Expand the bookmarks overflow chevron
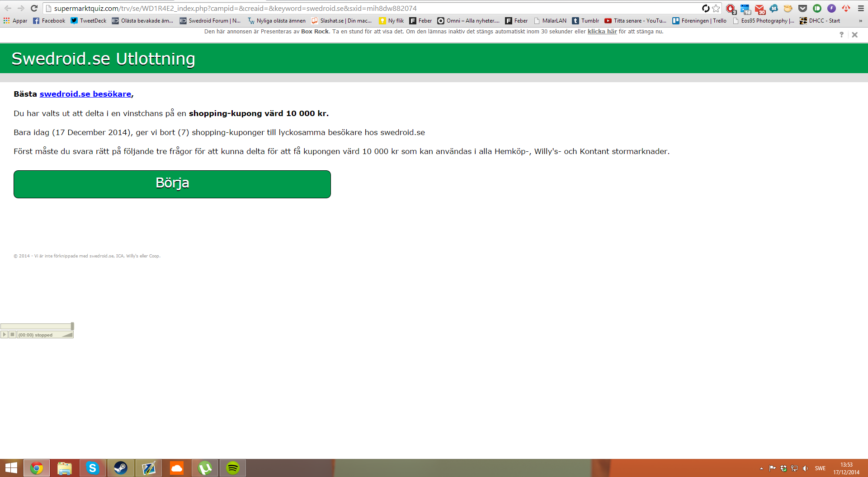 [860, 21]
